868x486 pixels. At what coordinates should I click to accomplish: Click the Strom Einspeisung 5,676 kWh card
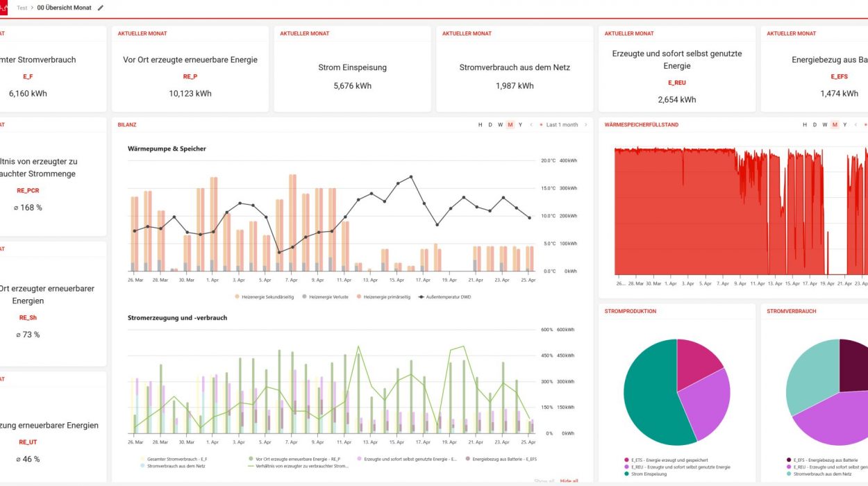pos(354,76)
